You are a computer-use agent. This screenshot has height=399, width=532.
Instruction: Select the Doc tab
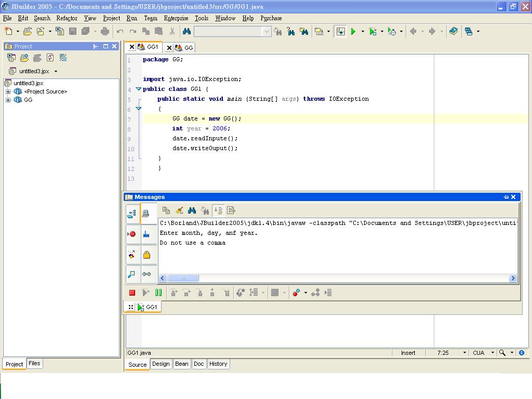coord(198,364)
